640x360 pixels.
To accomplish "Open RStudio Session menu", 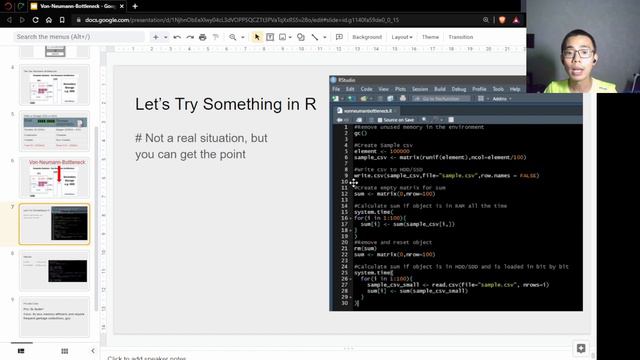I will pos(420,89).
